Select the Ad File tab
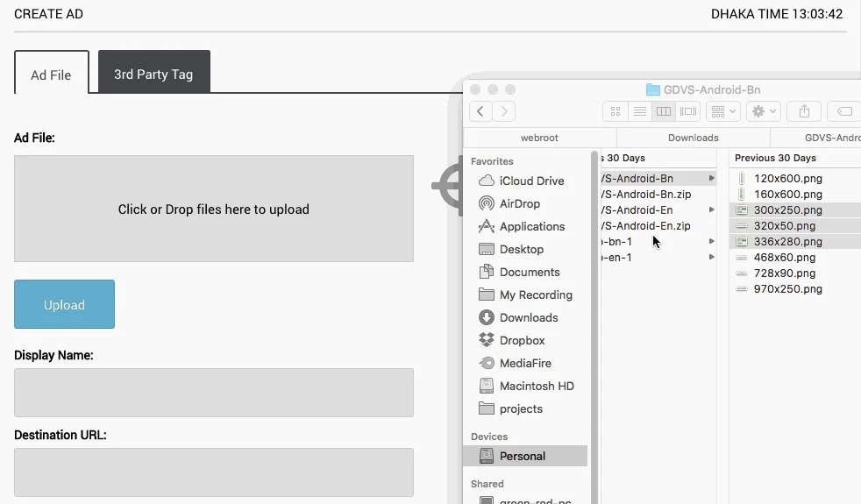The height and width of the screenshot is (504, 861). [x=51, y=73]
